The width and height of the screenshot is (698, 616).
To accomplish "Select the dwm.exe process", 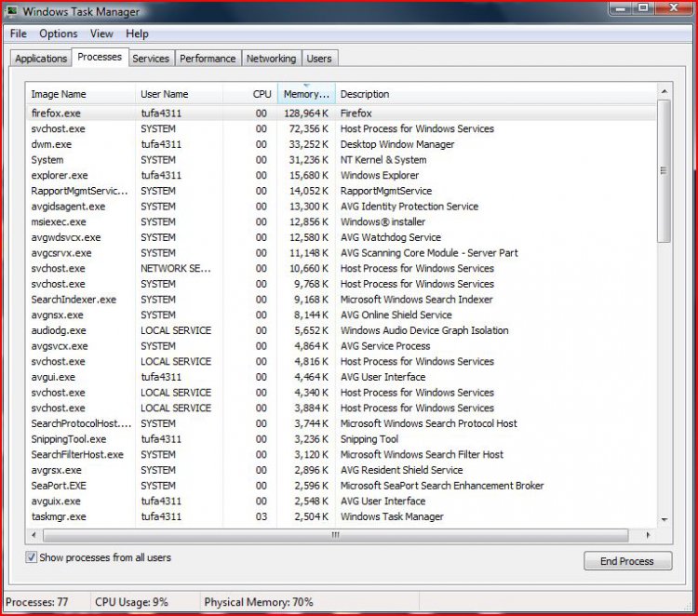I will [341, 144].
